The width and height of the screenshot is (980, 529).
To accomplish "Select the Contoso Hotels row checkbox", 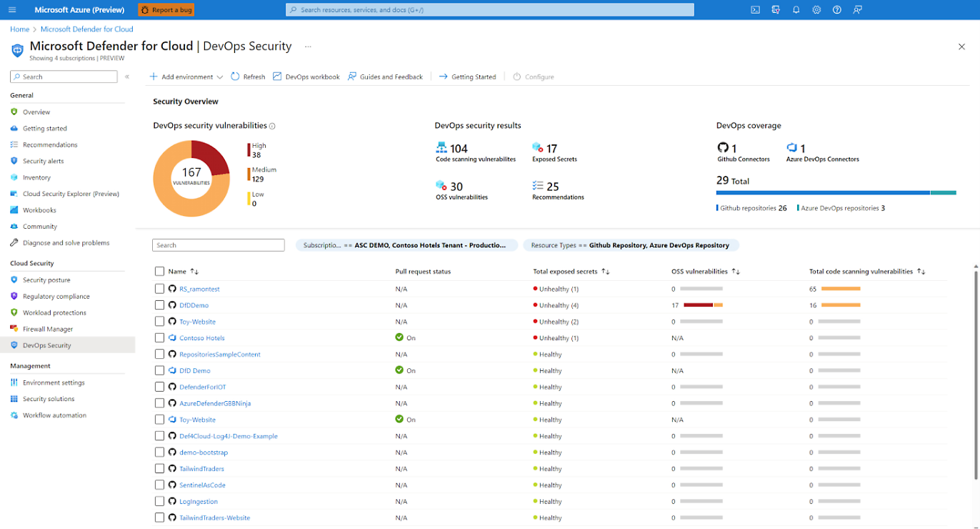I will click(159, 338).
